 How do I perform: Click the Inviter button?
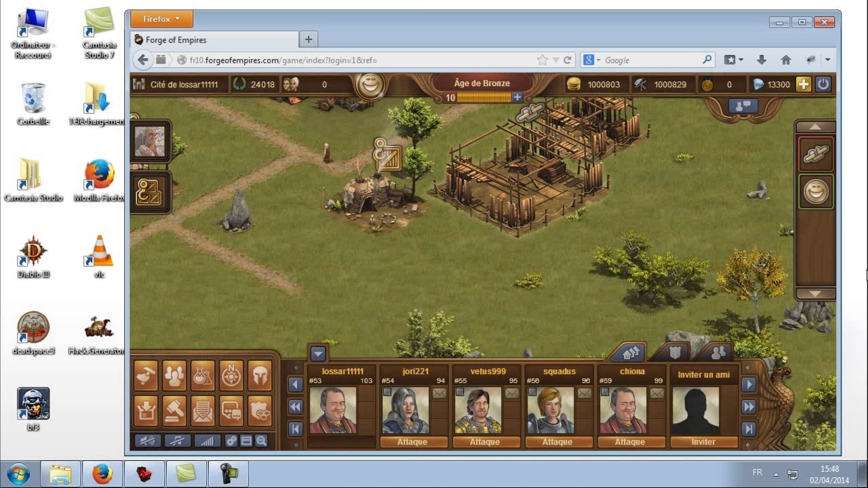click(x=703, y=442)
